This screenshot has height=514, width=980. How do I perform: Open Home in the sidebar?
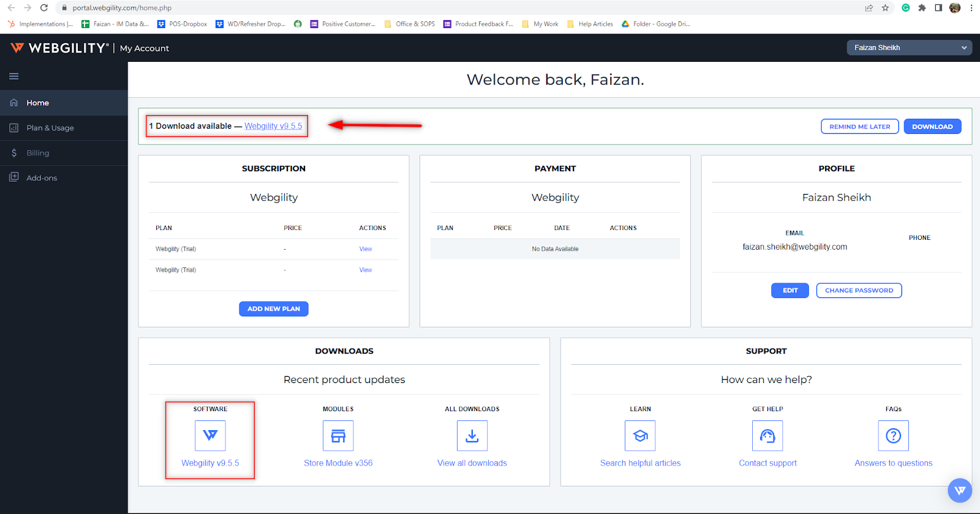[x=64, y=103]
